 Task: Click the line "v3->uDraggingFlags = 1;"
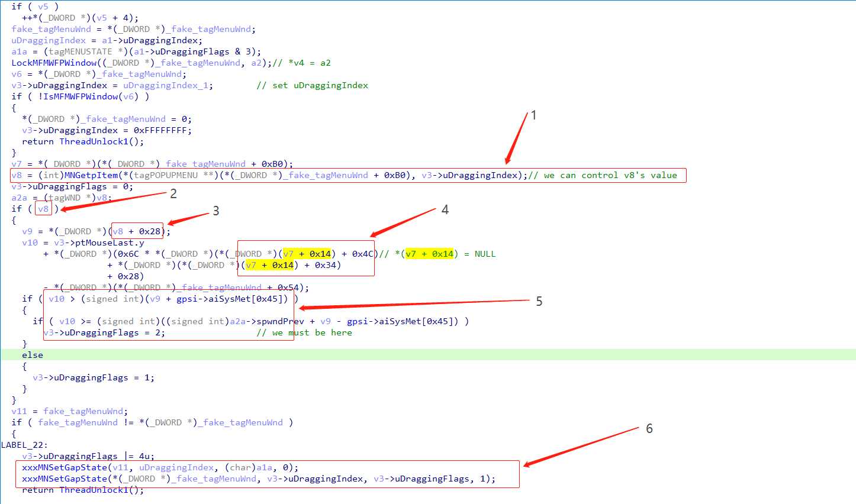(x=94, y=377)
